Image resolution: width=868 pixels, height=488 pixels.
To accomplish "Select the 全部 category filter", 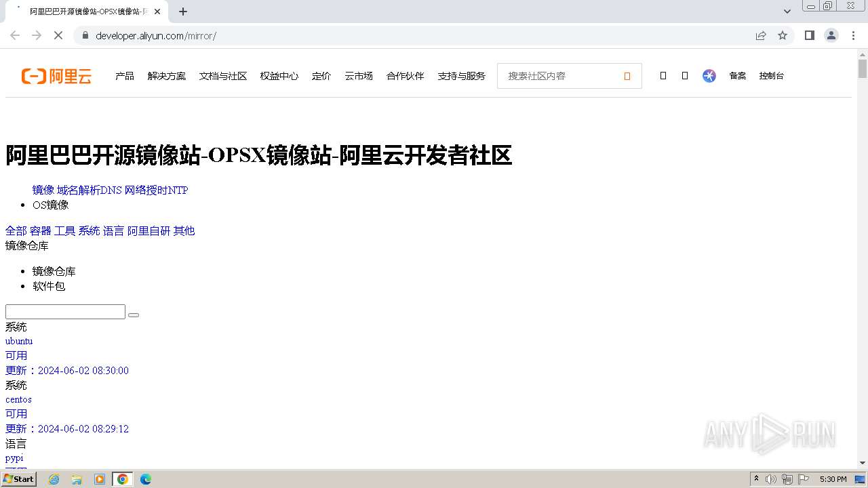I will (16, 231).
